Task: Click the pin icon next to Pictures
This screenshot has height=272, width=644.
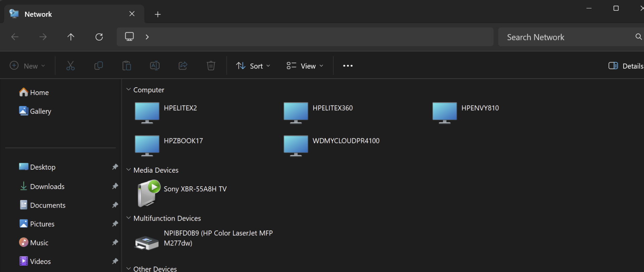Action: 115,224
